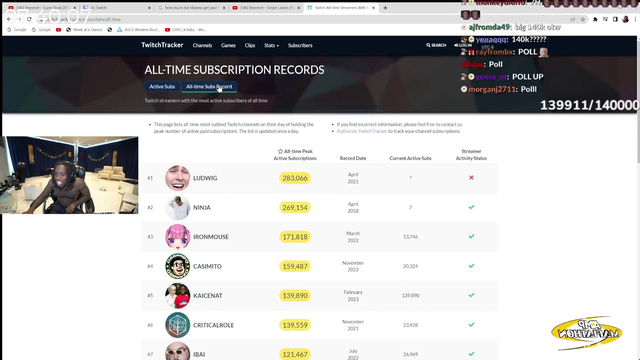Open the LUDWIG channel name
Viewport: 640px width, 360px height.
point(205,178)
